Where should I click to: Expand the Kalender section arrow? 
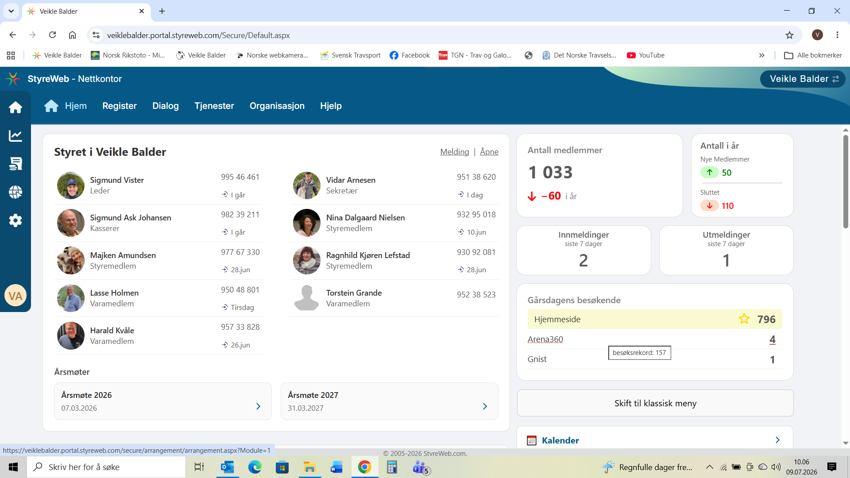pos(777,440)
